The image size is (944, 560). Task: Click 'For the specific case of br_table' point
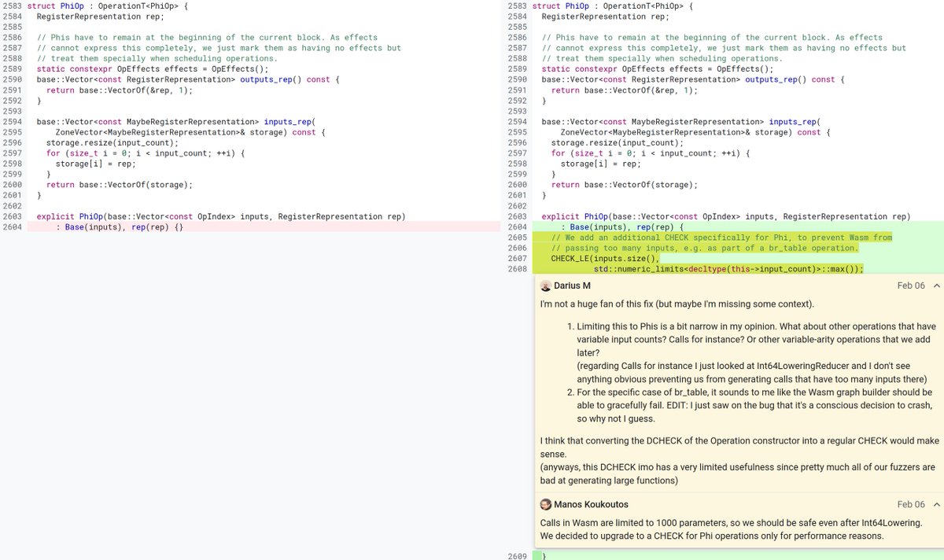[756, 405]
